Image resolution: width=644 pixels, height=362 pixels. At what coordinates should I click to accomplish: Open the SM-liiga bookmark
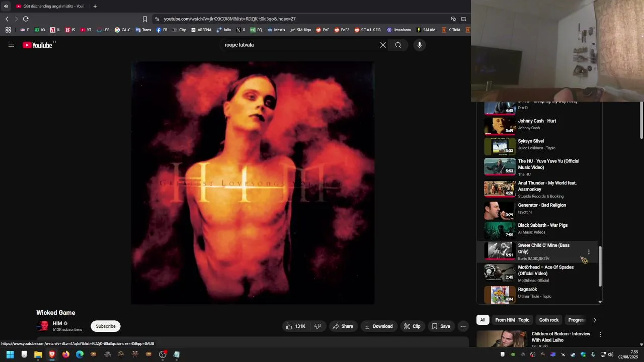coord(300,30)
